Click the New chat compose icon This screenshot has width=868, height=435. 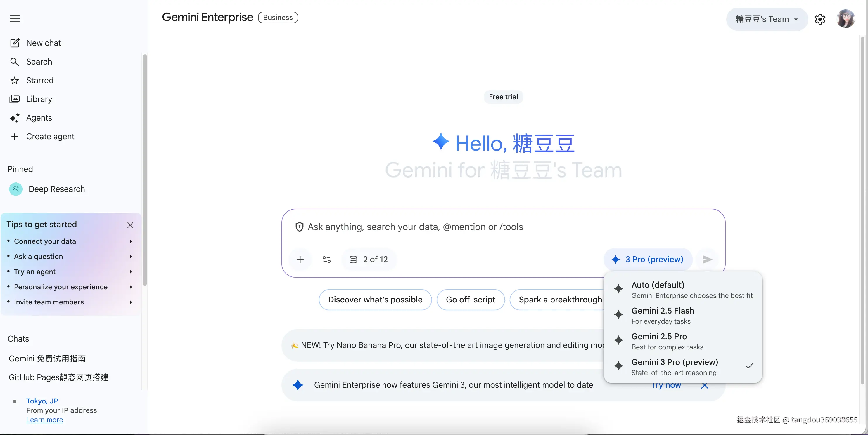15,43
